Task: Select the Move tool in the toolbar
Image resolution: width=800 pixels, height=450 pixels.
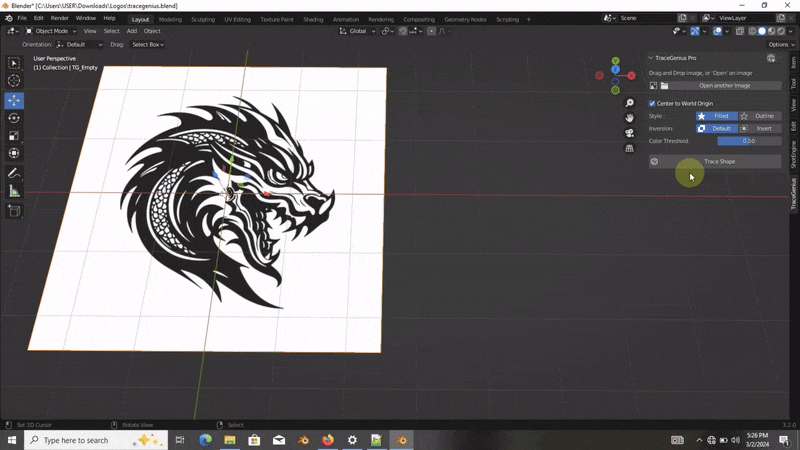Action: click(14, 100)
